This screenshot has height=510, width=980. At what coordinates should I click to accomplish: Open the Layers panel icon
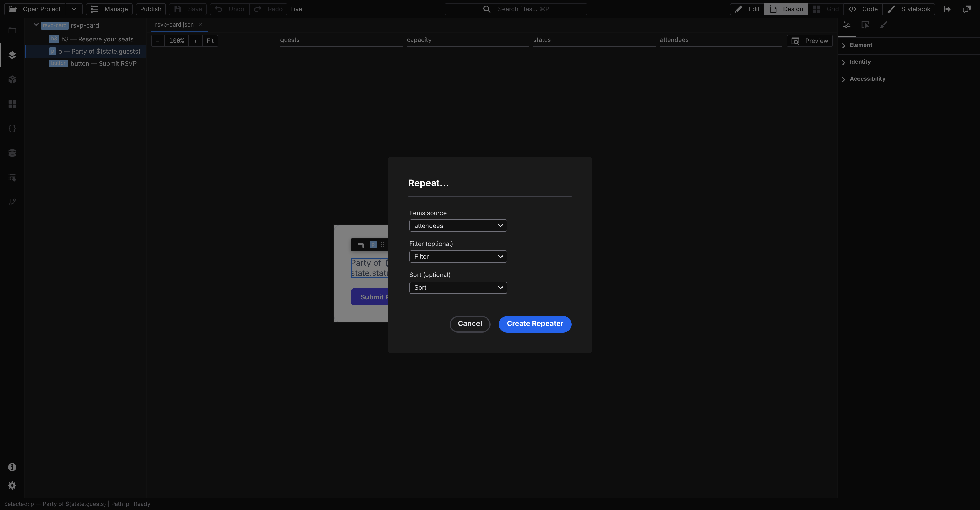click(x=12, y=55)
